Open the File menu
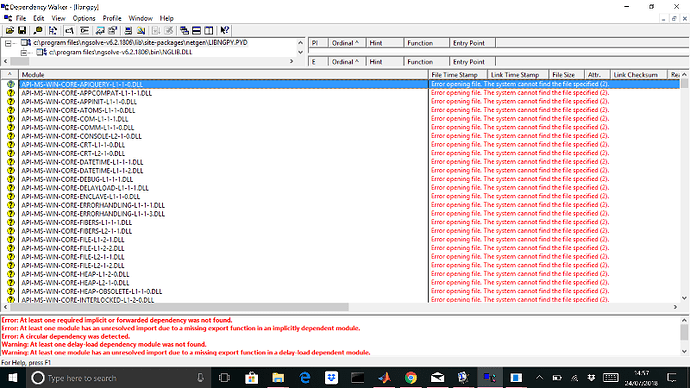This screenshot has width=690, height=388. pyautogui.click(x=21, y=18)
